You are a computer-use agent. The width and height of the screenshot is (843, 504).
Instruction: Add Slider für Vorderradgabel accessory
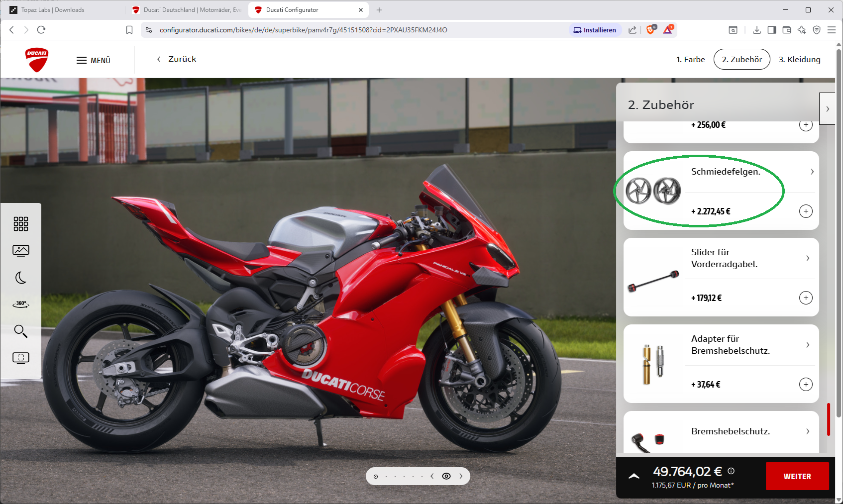806,298
